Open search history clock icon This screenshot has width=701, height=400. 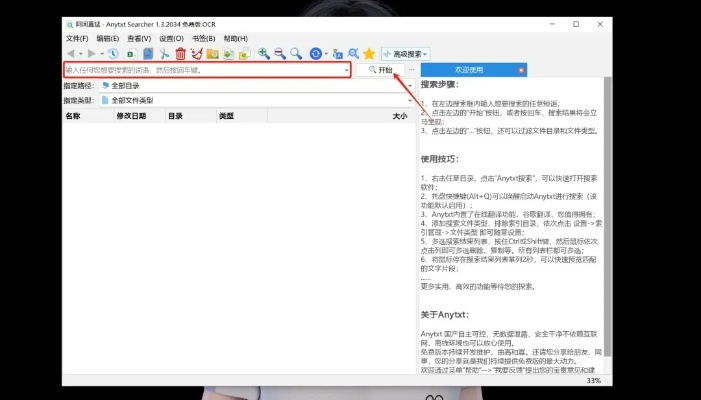coord(114,53)
